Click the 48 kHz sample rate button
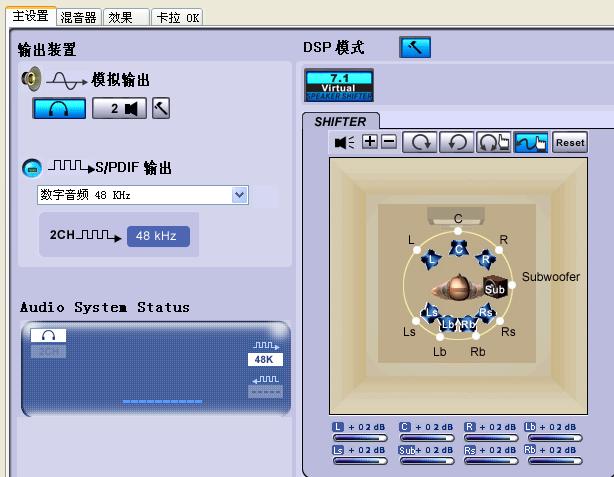 point(157,236)
